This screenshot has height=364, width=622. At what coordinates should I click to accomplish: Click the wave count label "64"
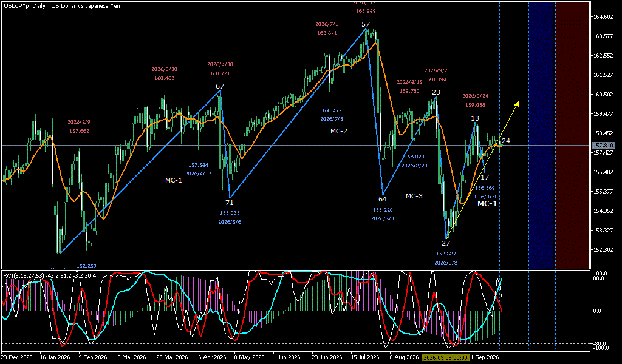tap(383, 199)
